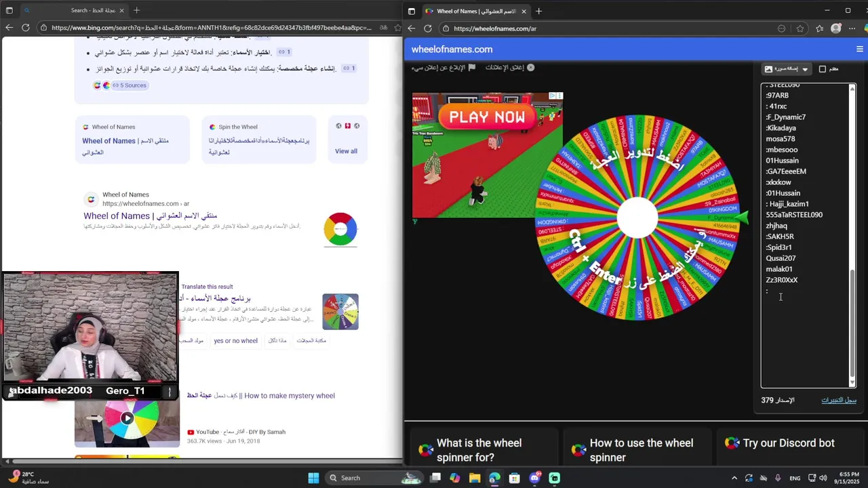
Task: Select the 'Zz3R0XxX' entry in the names list
Action: click(782, 280)
